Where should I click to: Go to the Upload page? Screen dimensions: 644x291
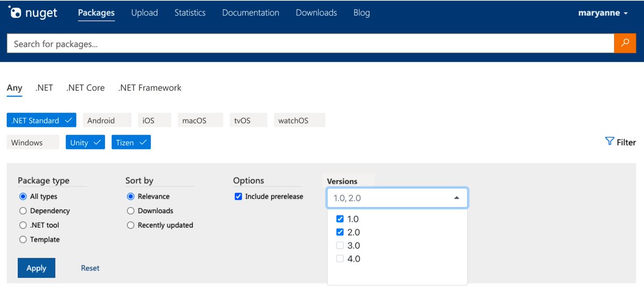[x=144, y=12]
